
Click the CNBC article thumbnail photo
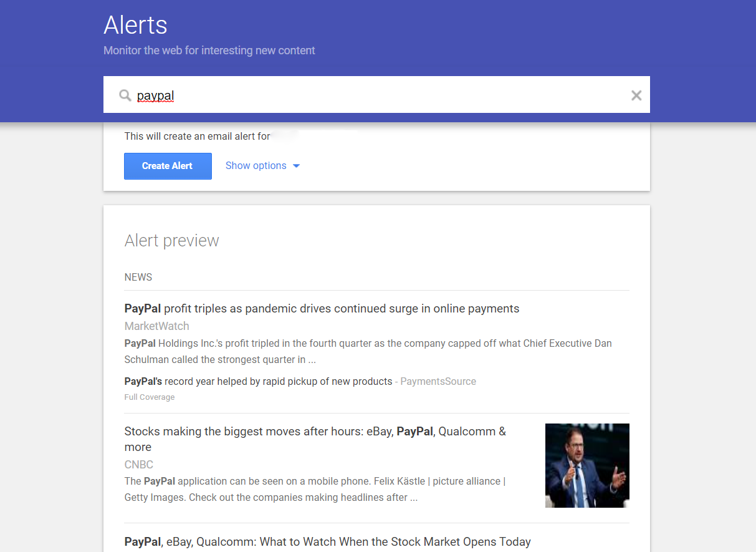click(x=587, y=465)
